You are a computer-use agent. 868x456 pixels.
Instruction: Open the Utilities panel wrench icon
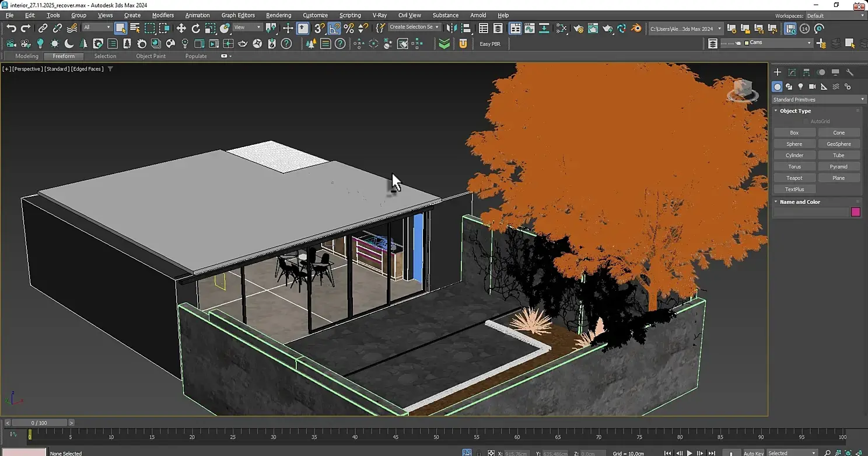850,72
